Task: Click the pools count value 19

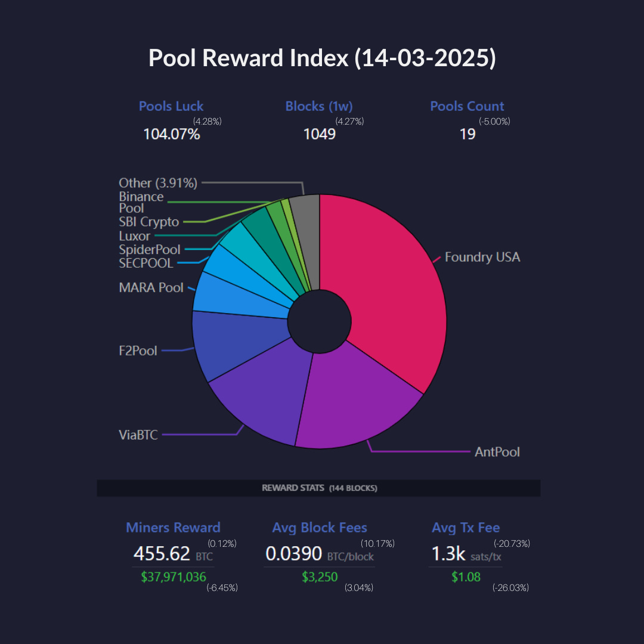Action: tap(467, 134)
